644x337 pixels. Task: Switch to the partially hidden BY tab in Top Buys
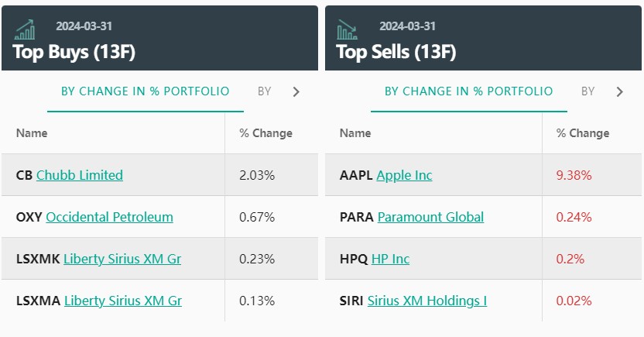point(265,91)
